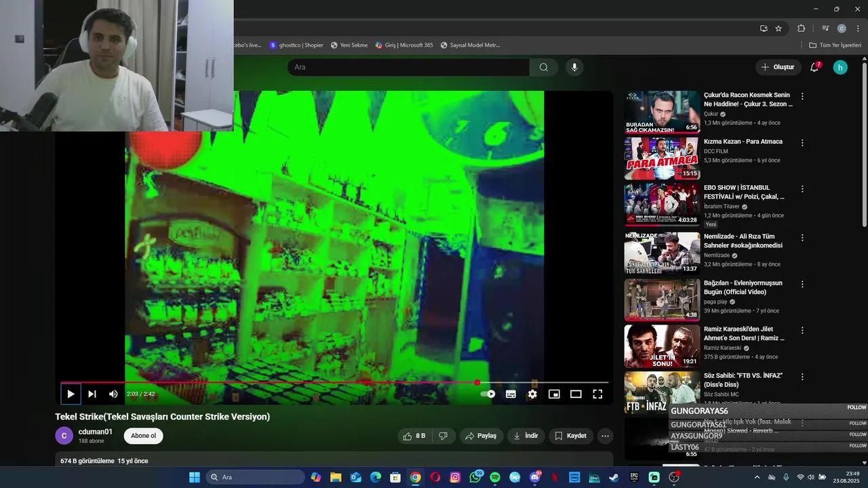
Task: Subscribe with the Abone ol button
Action: (x=143, y=436)
